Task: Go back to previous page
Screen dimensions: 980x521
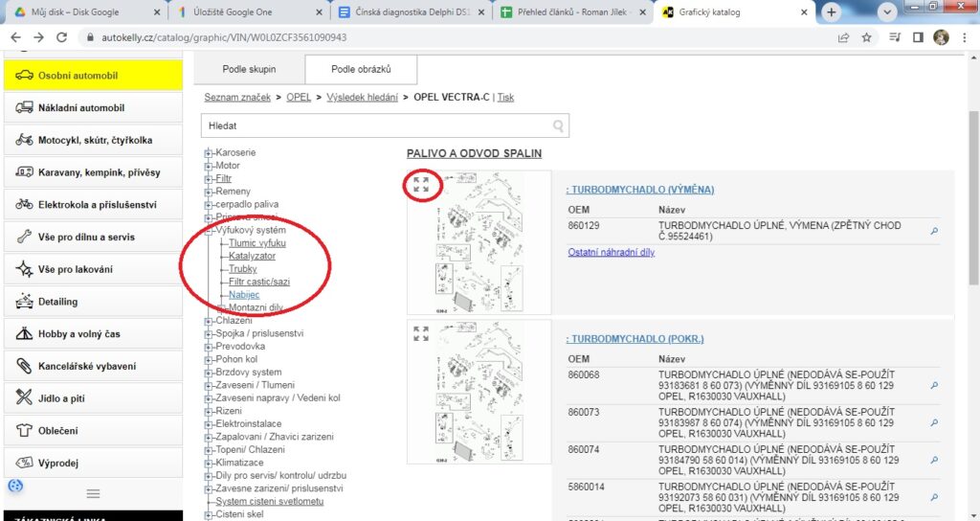Action: 16,37
